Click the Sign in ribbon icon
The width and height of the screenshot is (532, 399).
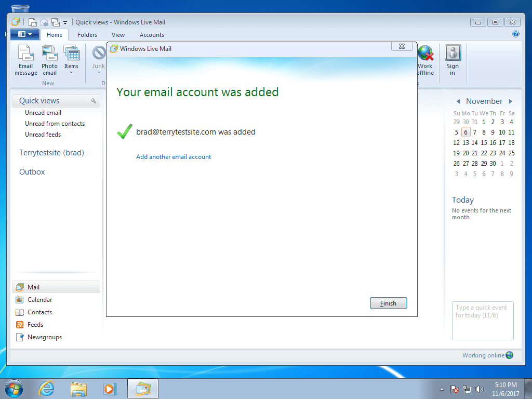pyautogui.click(x=453, y=53)
